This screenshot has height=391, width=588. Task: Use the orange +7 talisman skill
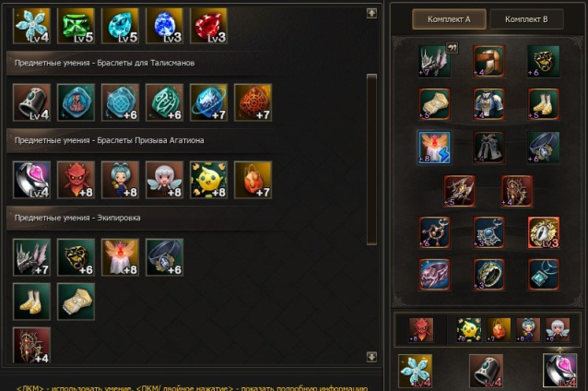[x=253, y=102]
